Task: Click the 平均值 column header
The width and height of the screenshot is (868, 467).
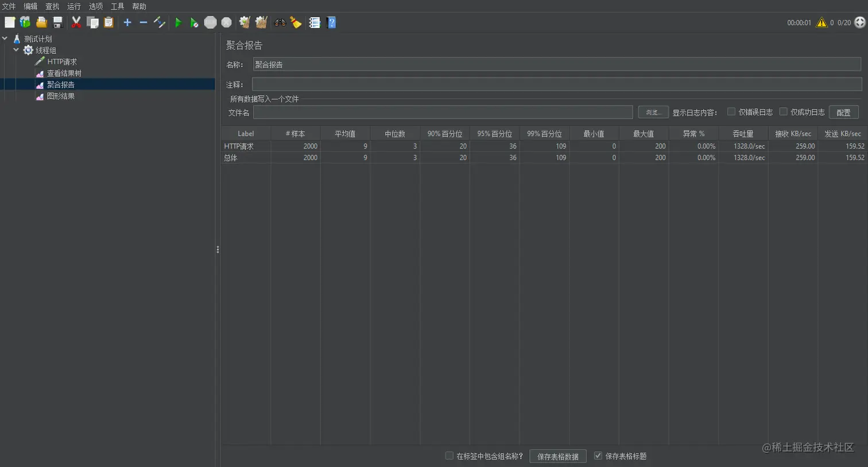Action: tap(345, 134)
